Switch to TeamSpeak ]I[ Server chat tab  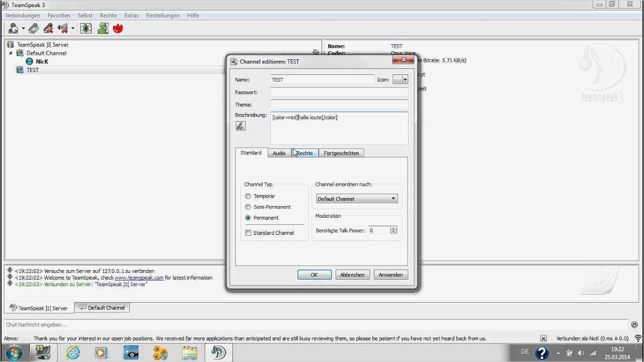pyautogui.click(x=39, y=308)
